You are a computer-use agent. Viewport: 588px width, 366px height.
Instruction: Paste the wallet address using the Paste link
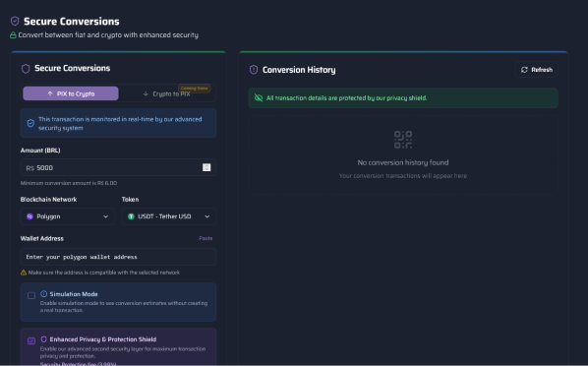(206, 238)
